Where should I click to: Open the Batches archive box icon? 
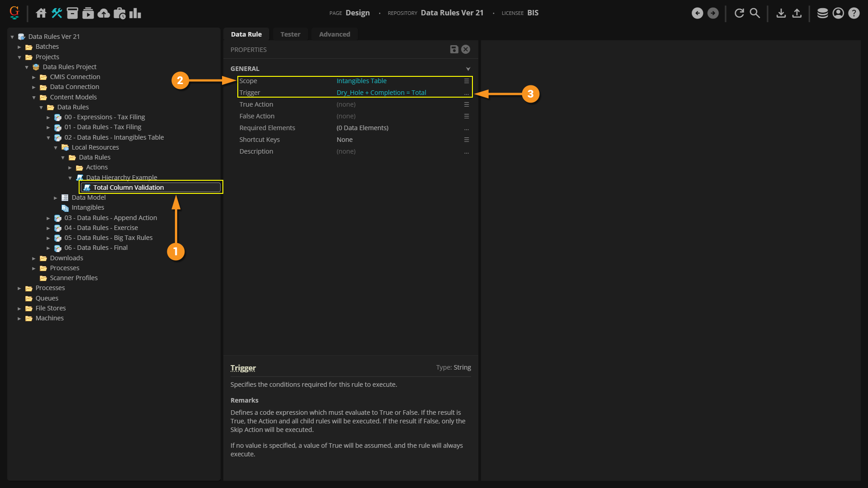72,13
